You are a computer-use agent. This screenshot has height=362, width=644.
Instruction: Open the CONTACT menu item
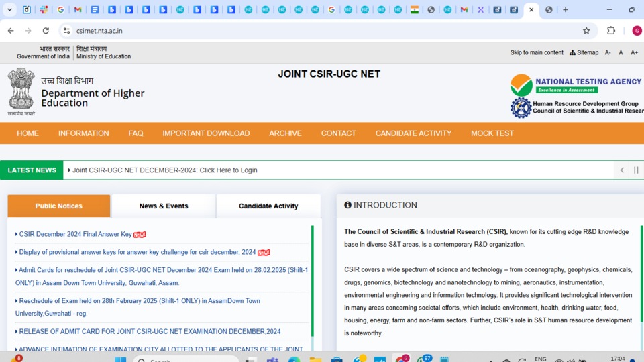click(x=338, y=133)
